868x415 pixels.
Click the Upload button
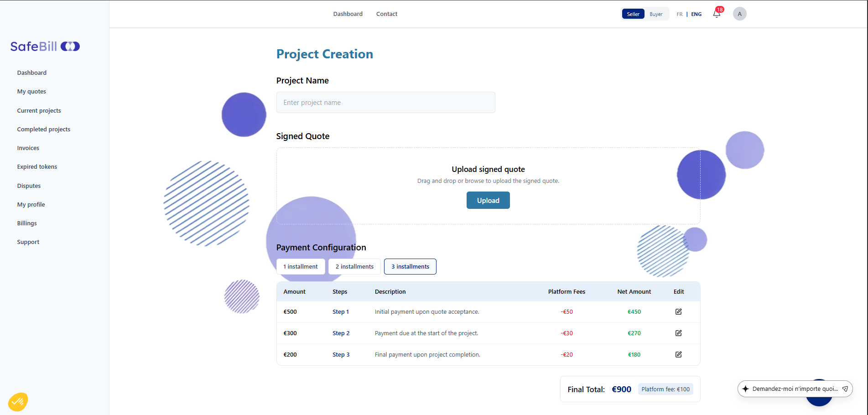488,200
